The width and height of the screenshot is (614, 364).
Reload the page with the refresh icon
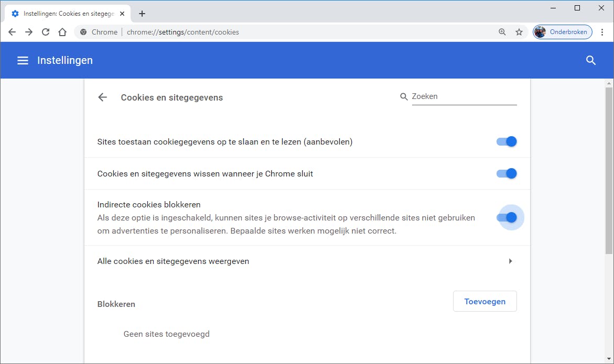(46, 32)
